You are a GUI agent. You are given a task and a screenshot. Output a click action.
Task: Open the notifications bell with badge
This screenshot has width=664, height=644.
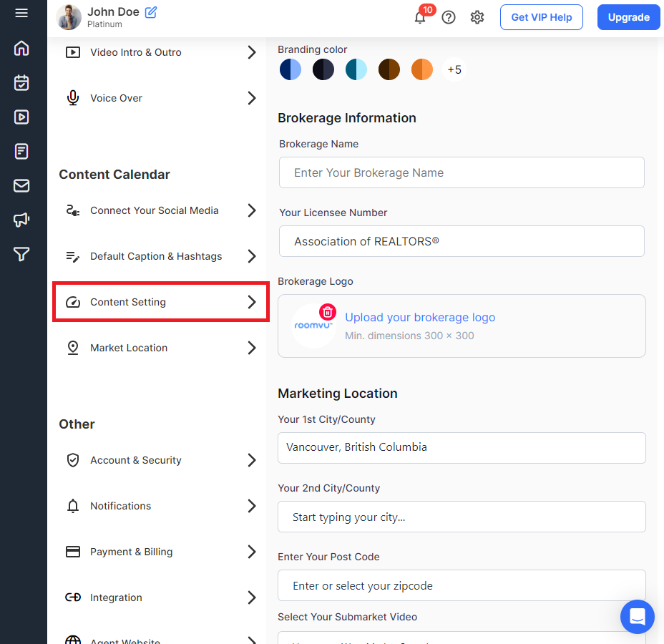[420, 17]
